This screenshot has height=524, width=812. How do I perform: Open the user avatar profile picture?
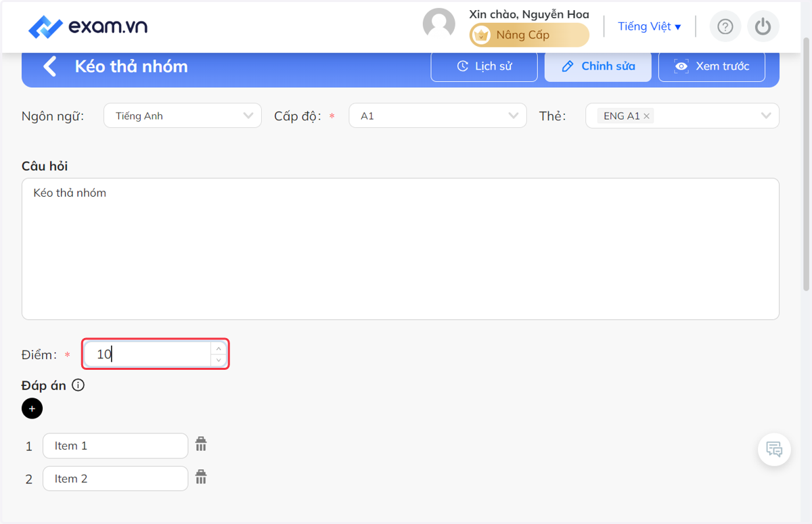439,25
